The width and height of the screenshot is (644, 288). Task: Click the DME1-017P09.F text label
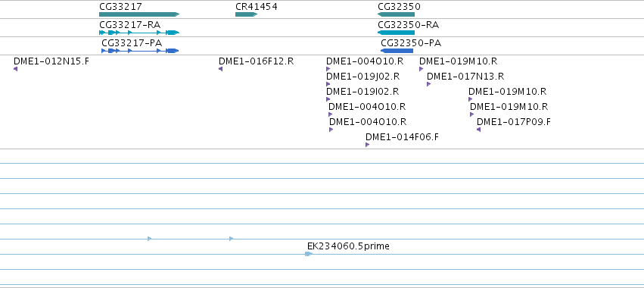pyautogui.click(x=513, y=121)
